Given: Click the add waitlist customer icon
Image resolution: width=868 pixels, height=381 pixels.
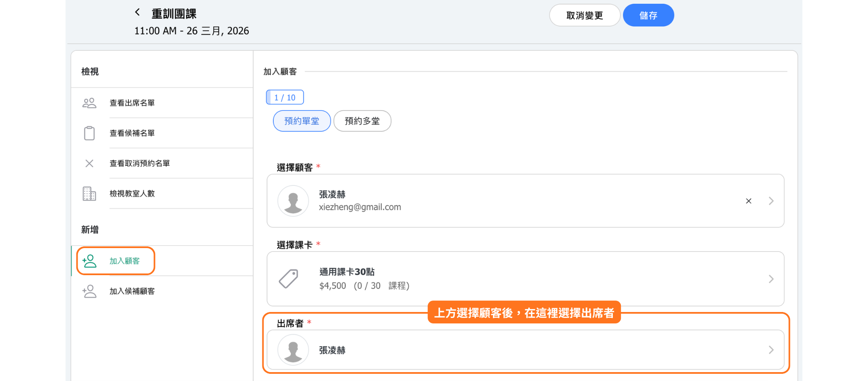Looking at the screenshot, I should pyautogui.click(x=89, y=291).
